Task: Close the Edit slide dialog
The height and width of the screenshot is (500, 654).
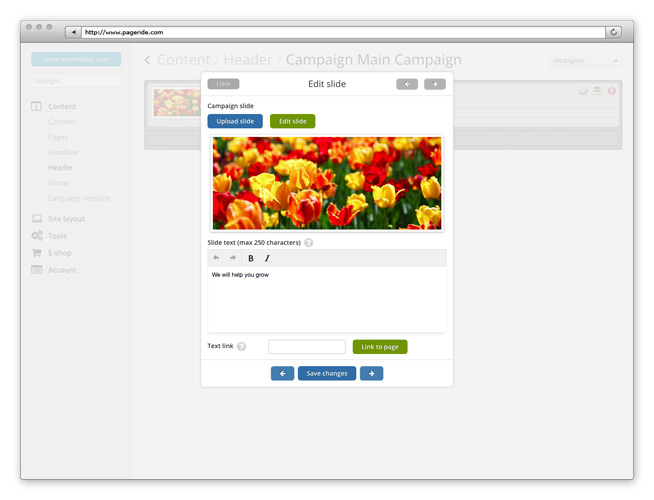Action: pyautogui.click(x=223, y=84)
